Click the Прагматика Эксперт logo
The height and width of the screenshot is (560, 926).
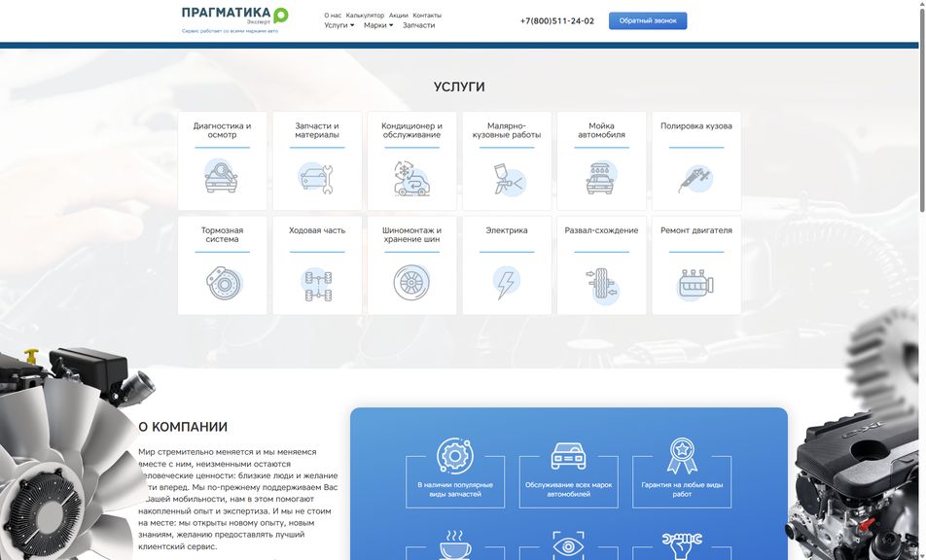(x=235, y=16)
